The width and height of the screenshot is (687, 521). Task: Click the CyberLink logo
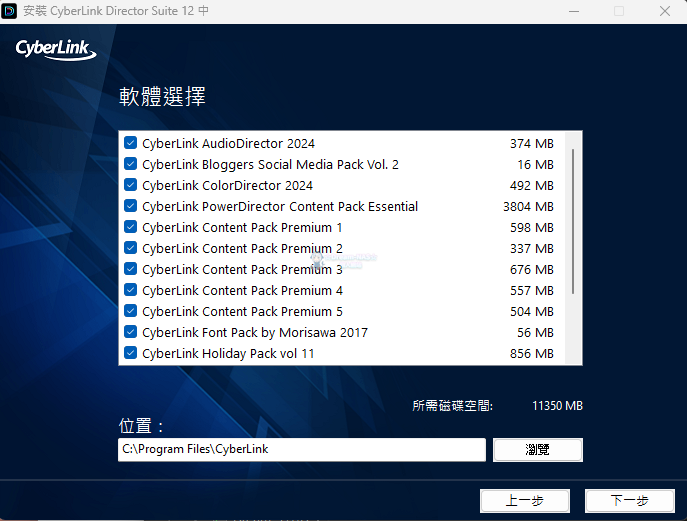[x=56, y=50]
